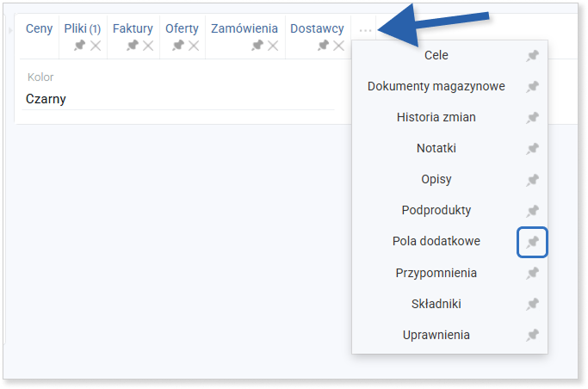
Task: Open Uprawnienia from the list
Action: (436, 335)
